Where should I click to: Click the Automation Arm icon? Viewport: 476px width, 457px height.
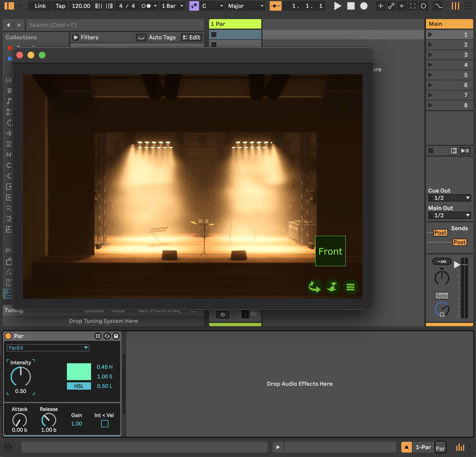tap(391, 6)
